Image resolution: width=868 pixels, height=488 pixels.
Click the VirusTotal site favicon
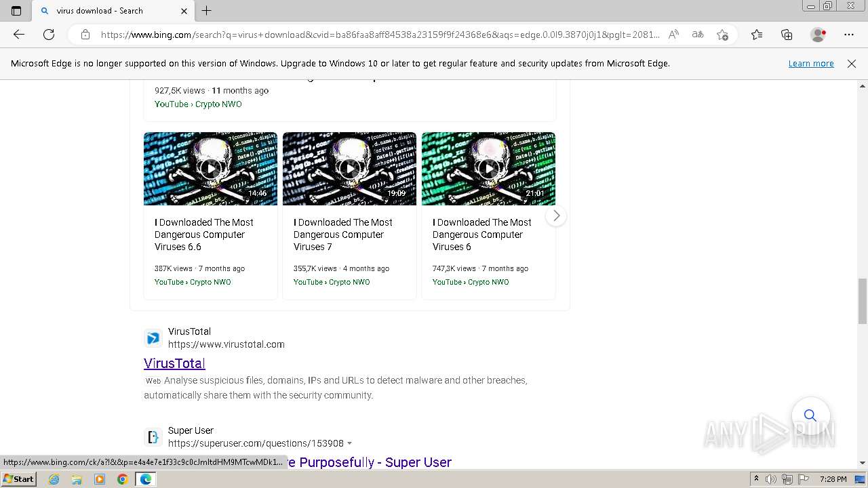[153, 338]
